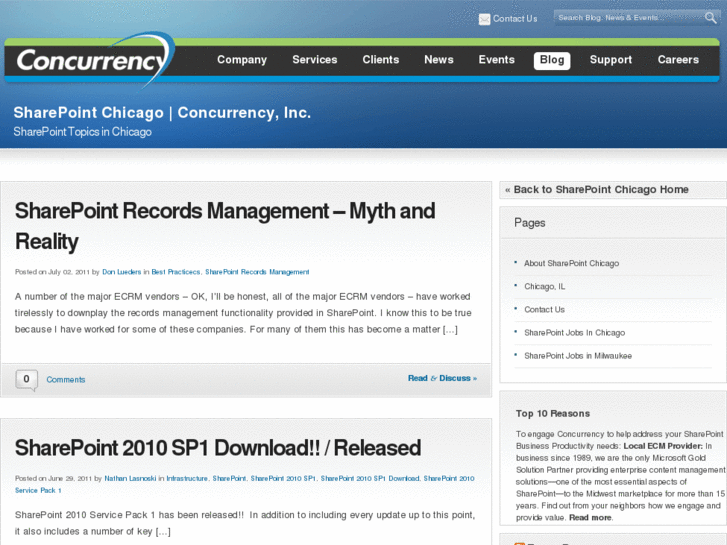Open SharePoint Jobs In Chicago page
The image size is (727, 545).
click(x=574, y=333)
